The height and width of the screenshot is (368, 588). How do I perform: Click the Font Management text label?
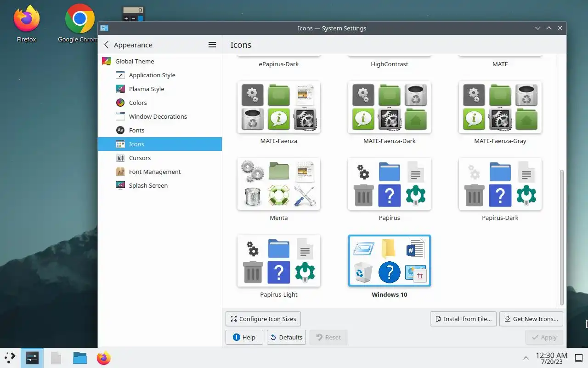[155, 172]
